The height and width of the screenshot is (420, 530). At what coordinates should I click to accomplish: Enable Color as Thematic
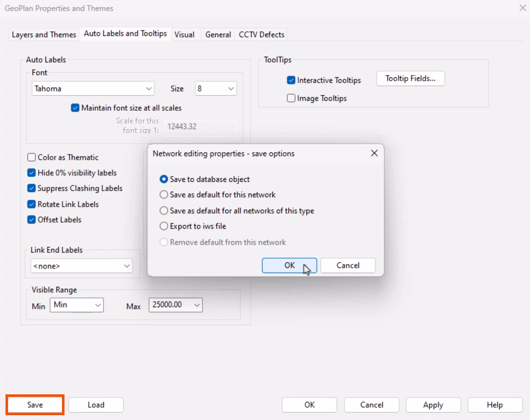tap(32, 157)
